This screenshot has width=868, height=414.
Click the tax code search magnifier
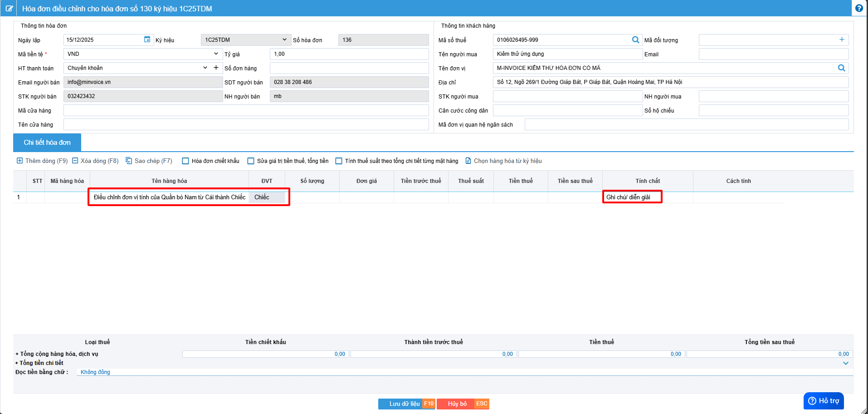[635, 40]
